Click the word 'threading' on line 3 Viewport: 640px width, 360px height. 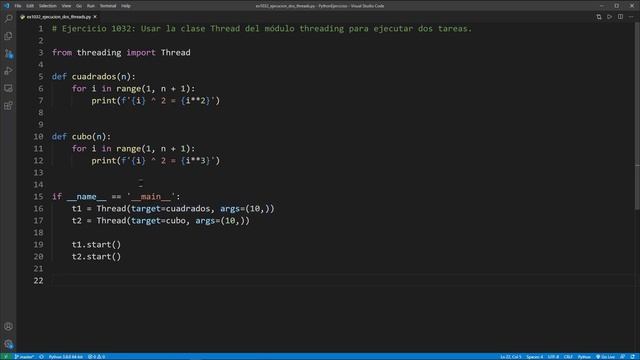click(99, 52)
